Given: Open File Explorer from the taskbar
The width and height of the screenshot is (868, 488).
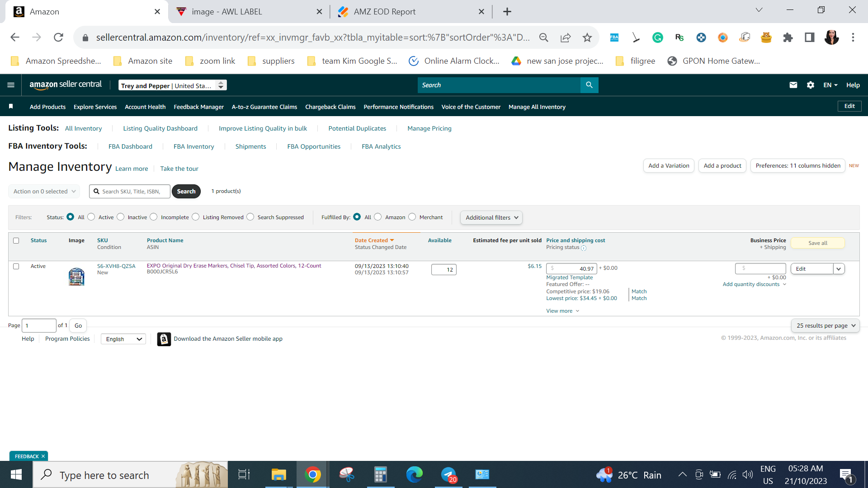Looking at the screenshot, I should (x=279, y=474).
